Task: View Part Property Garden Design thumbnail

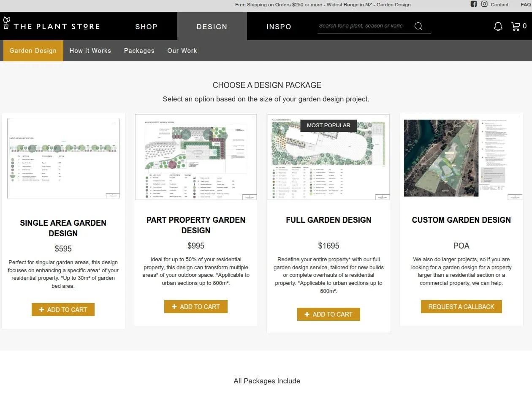Action: [196, 157]
